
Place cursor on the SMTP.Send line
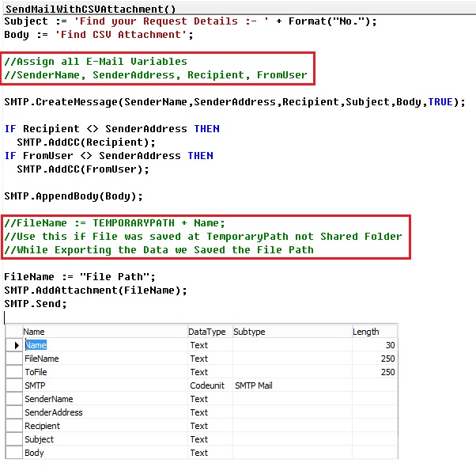(36, 304)
